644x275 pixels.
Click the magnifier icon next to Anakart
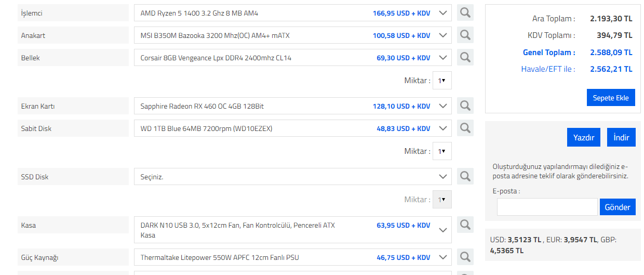[x=465, y=35]
